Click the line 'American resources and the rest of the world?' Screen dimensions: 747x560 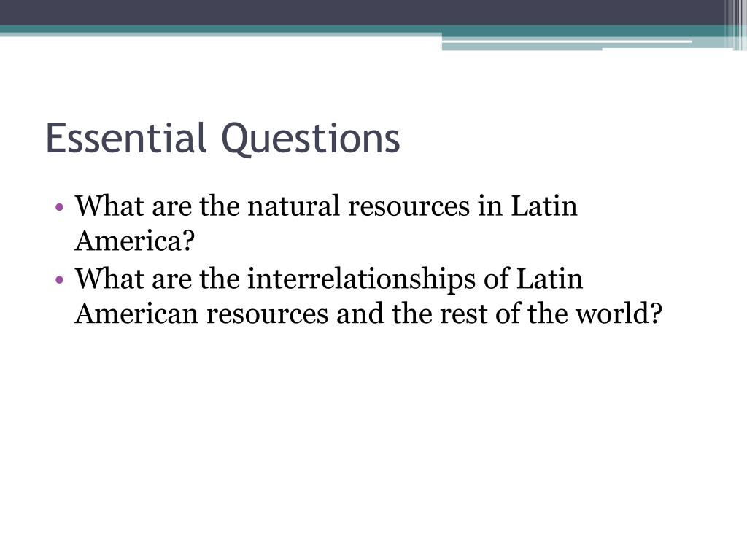pyautogui.click(x=368, y=314)
